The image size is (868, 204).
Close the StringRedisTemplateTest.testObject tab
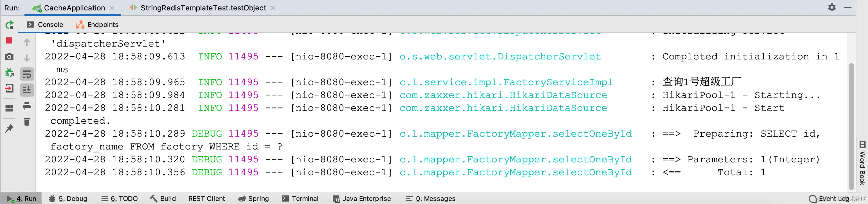click(x=273, y=8)
